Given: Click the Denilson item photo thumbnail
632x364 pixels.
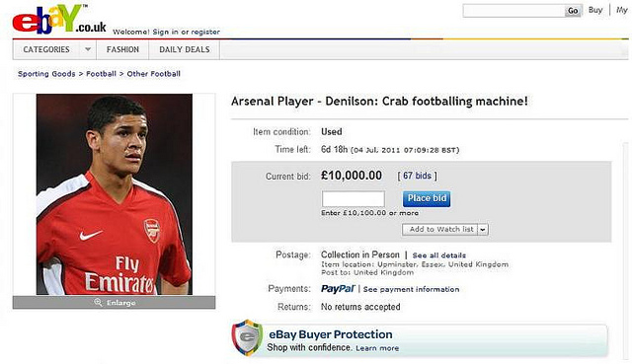Looking at the screenshot, I should pyautogui.click(x=115, y=194).
